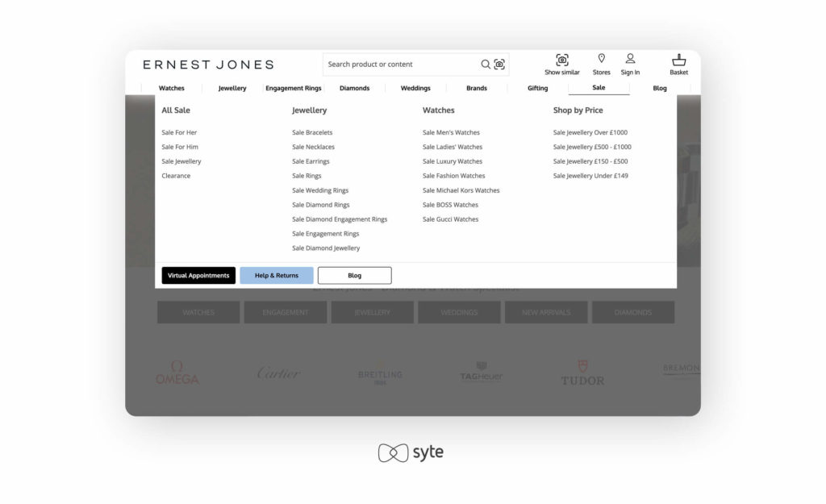Select the Engagement Rings nav item
This screenshot has height=504, width=826.
point(294,88)
